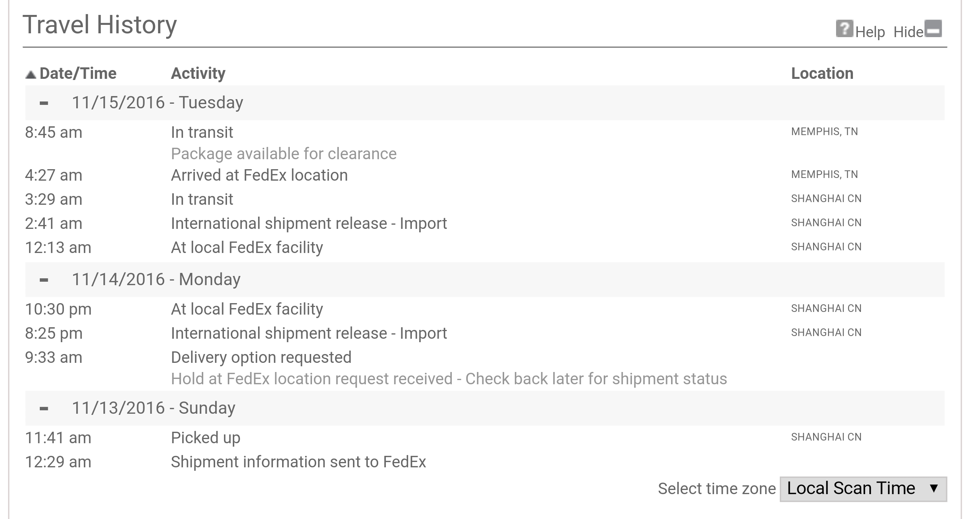The height and width of the screenshot is (519, 980).
Task: Click the Picked up activity row
Action: [485, 437]
